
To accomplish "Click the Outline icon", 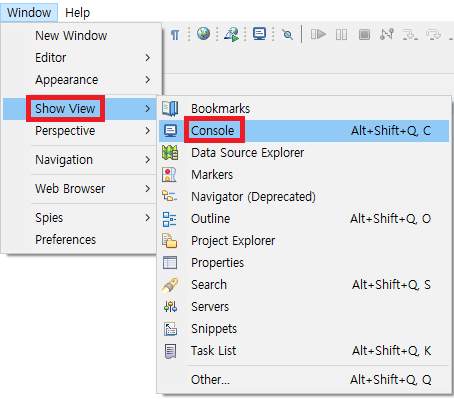I will [170, 219].
